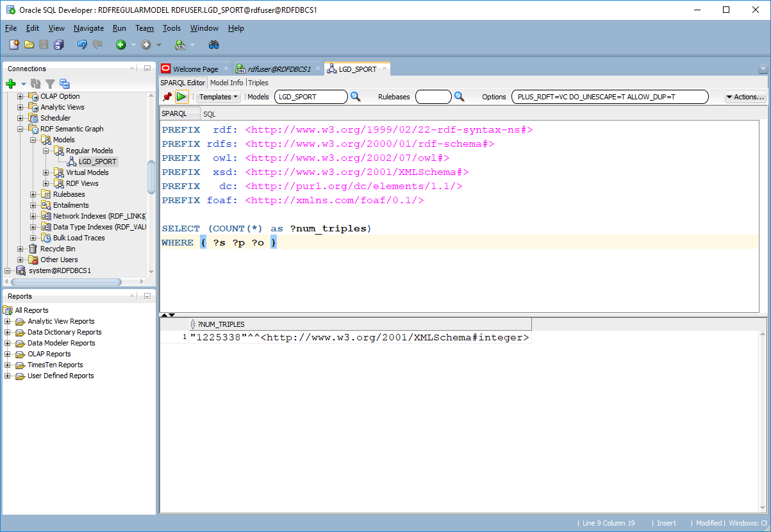Viewport: 771px width, 532px height.
Task: Click the empty Rulebases input field
Action: (433, 97)
